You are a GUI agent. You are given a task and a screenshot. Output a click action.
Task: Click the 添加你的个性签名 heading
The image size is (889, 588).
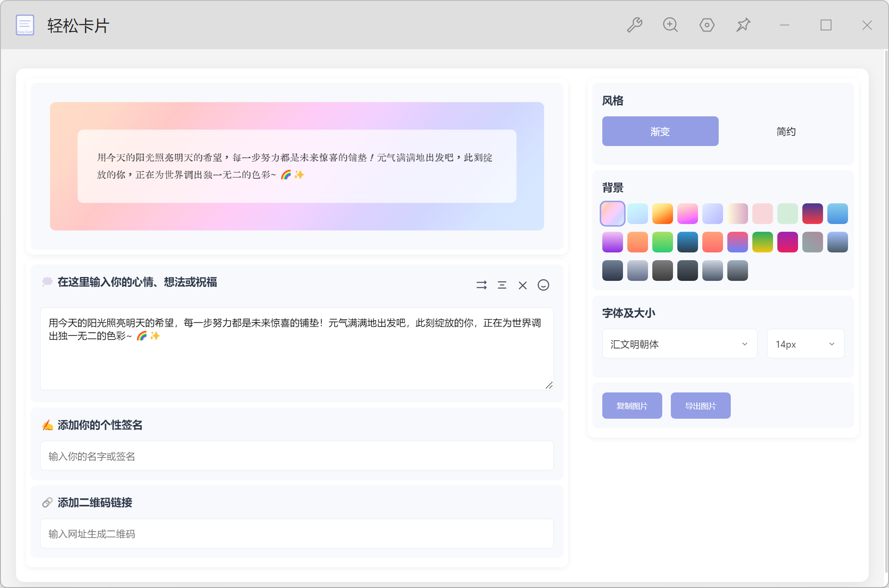coord(100,425)
